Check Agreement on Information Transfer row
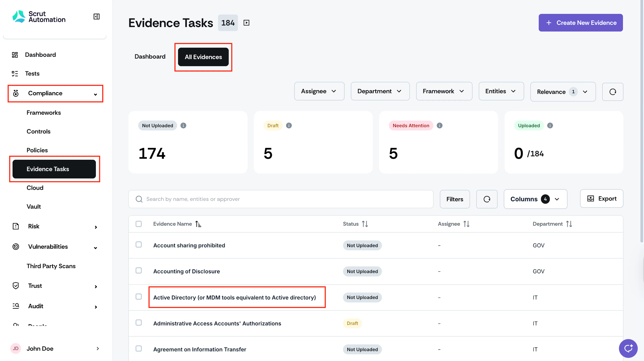 pyautogui.click(x=139, y=349)
